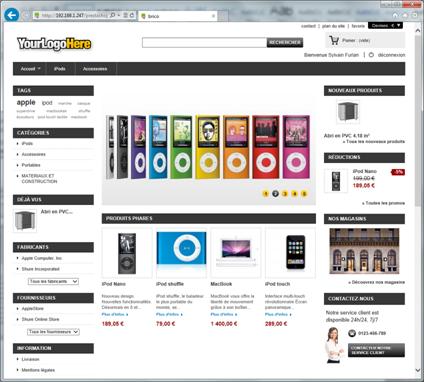The width and height of the screenshot is (424, 382).
Task: Click the Rechercher search button
Action: (x=285, y=42)
